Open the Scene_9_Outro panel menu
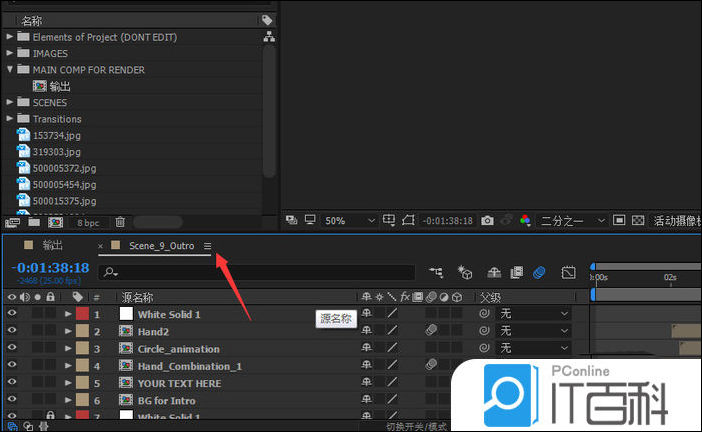702x432 pixels. pyautogui.click(x=207, y=246)
